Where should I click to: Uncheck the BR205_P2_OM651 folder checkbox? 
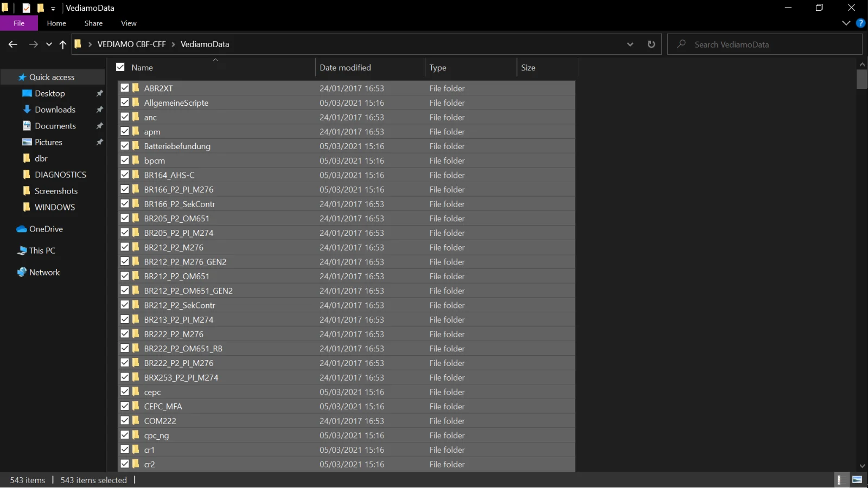click(x=125, y=218)
